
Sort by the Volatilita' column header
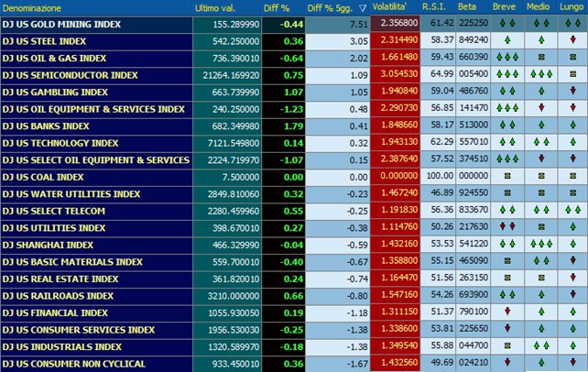389,6
